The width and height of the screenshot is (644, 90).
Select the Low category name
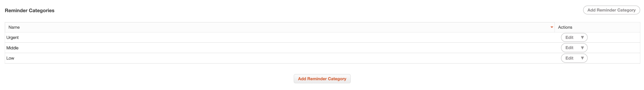click(10, 58)
